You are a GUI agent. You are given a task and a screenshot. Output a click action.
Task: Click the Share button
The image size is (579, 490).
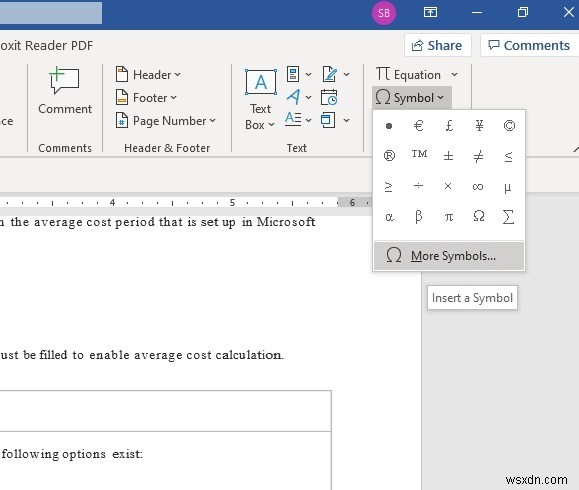[x=437, y=45]
